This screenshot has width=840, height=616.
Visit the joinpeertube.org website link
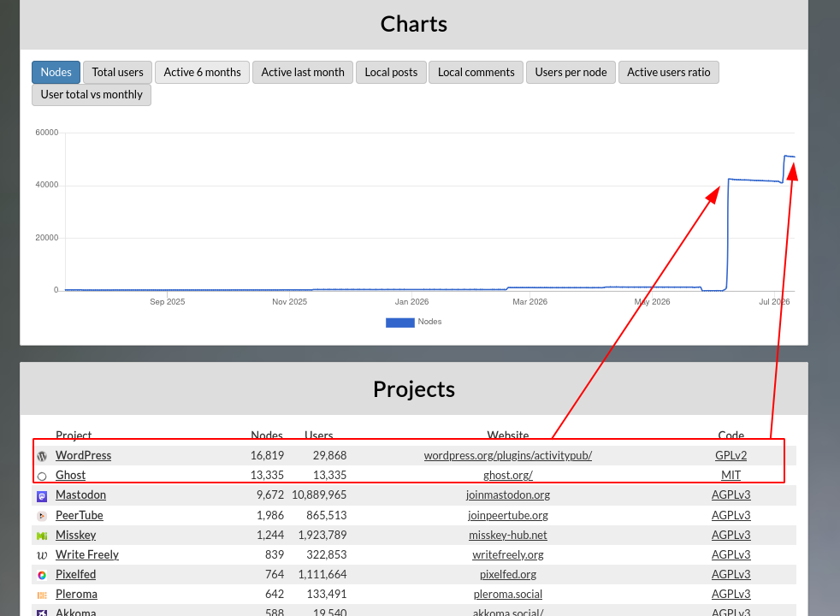point(508,515)
